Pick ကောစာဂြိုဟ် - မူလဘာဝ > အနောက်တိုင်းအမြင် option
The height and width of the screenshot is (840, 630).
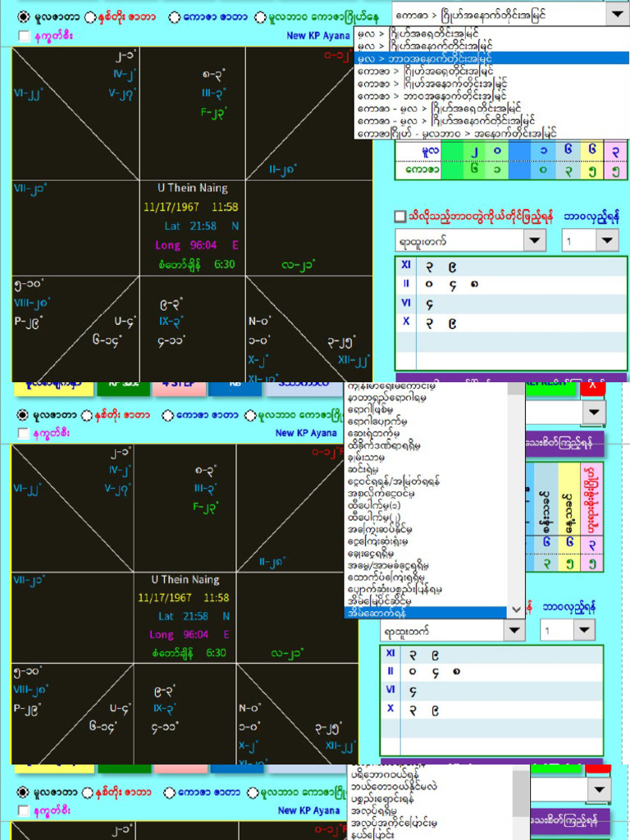click(x=457, y=133)
